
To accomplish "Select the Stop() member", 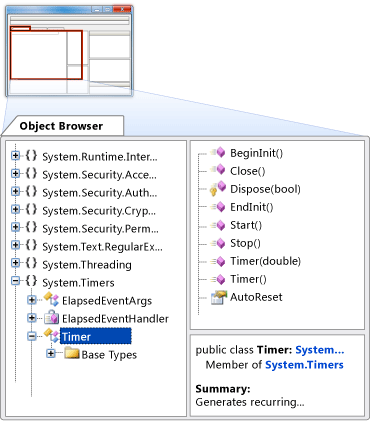I will pyautogui.click(x=245, y=243).
